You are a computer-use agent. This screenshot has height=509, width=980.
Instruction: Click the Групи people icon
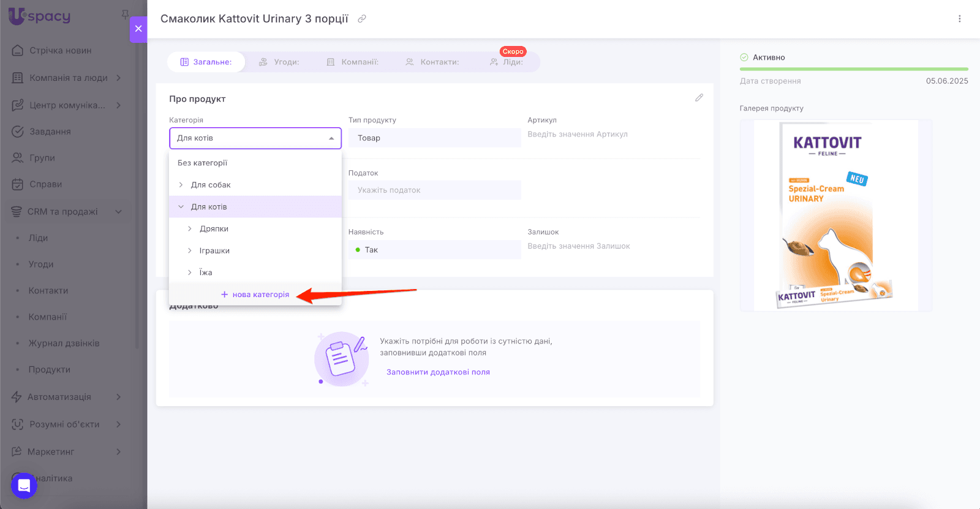pos(18,158)
